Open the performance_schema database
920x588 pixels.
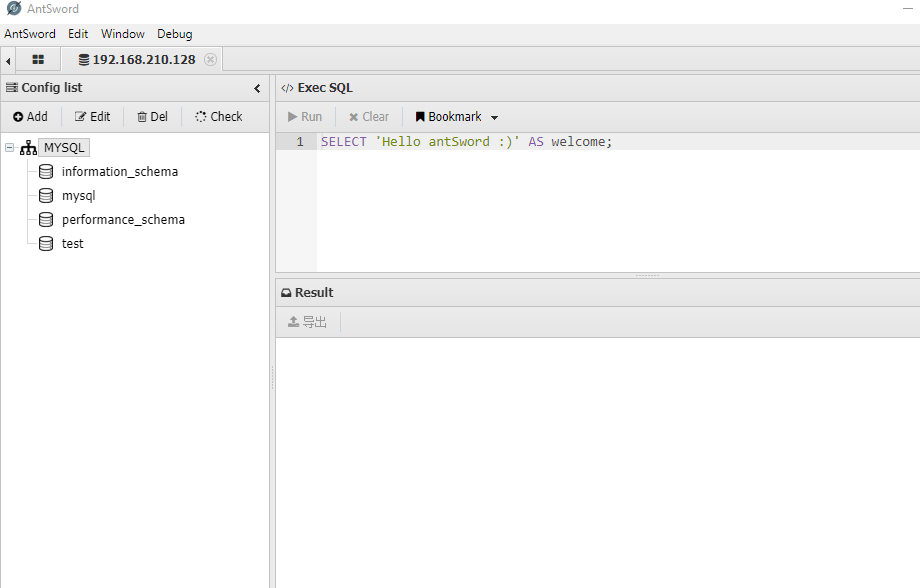123,219
